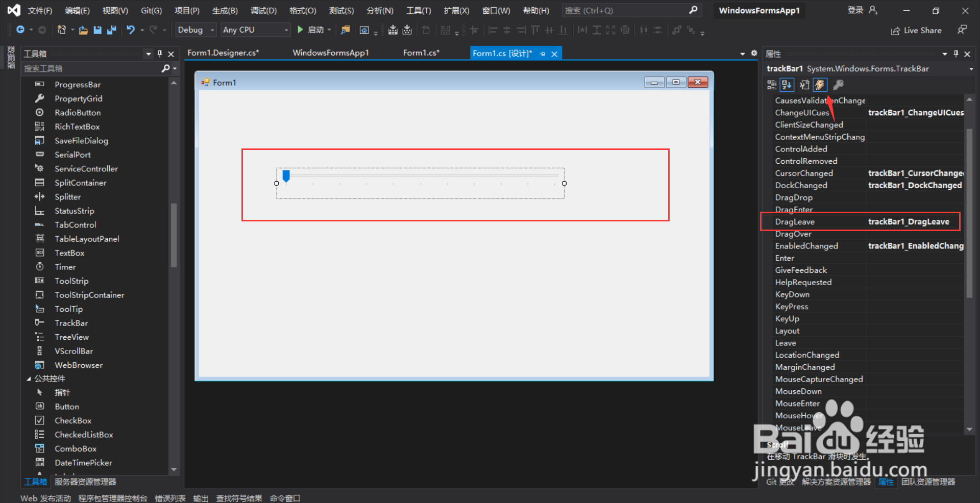Pin the toolbox panel
The width and height of the screenshot is (980, 503).
160,54
